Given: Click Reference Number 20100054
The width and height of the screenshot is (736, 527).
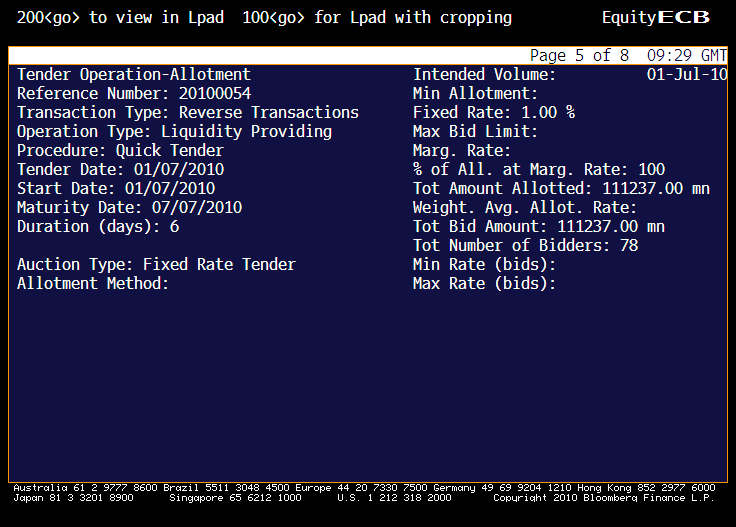Looking at the screenshot, I should click(x=134, y=94).
